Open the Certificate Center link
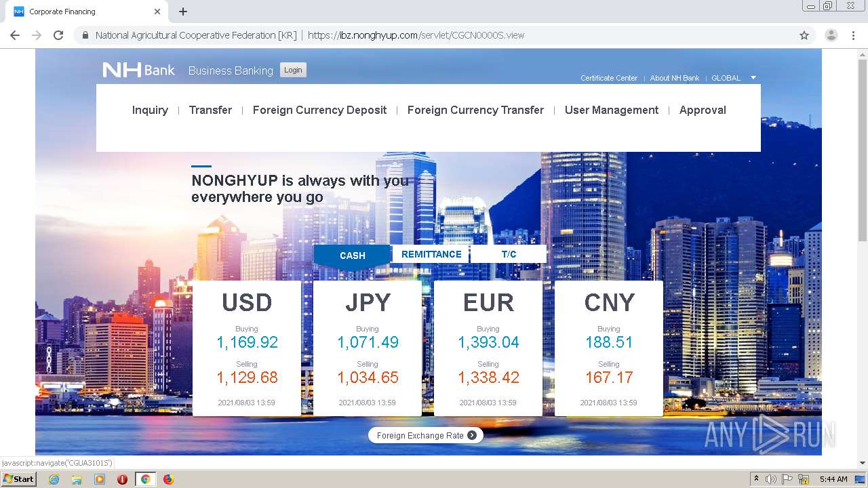The height and width of the screenshot is (488, 868). [609, 78]
